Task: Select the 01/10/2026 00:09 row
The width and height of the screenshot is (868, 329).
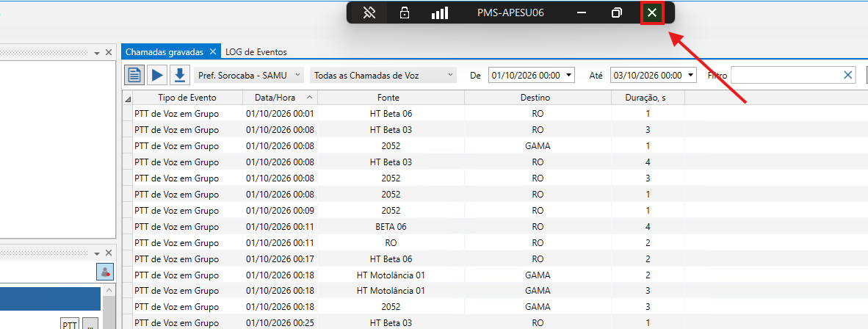Action: tap(495, 211)
